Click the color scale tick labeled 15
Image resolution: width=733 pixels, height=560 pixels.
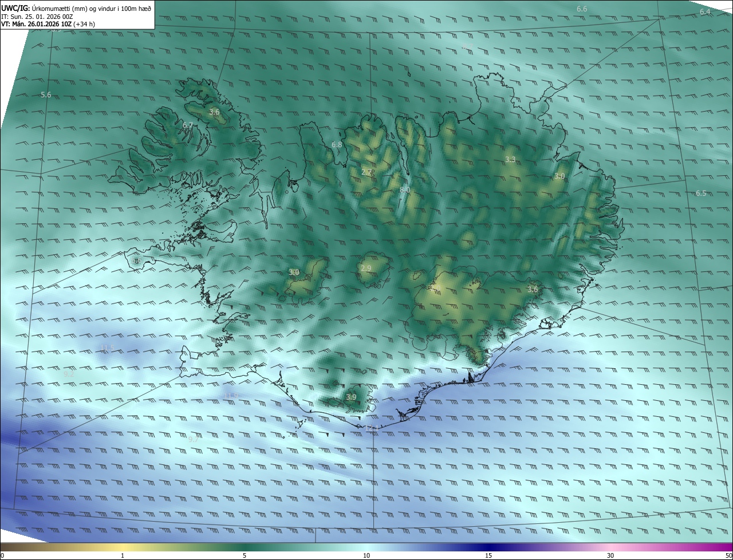point(488,555)
